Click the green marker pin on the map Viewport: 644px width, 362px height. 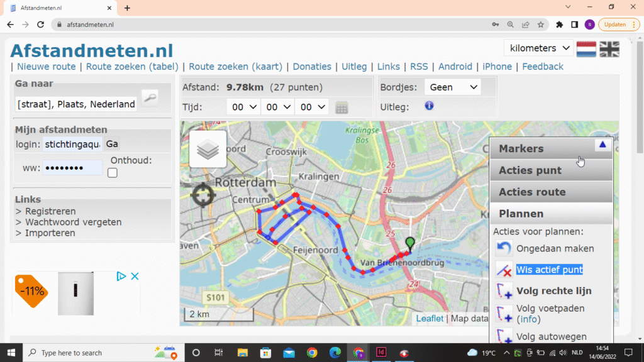410,243
